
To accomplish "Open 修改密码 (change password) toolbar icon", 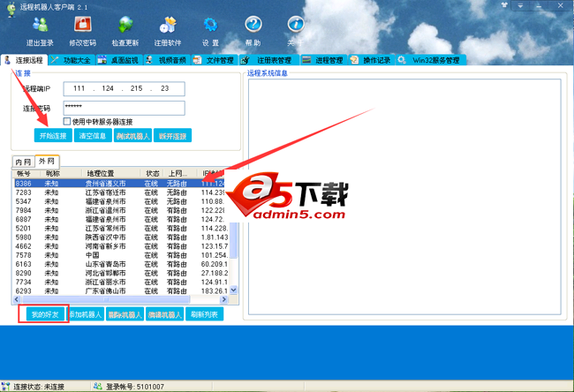I will 82,31.
